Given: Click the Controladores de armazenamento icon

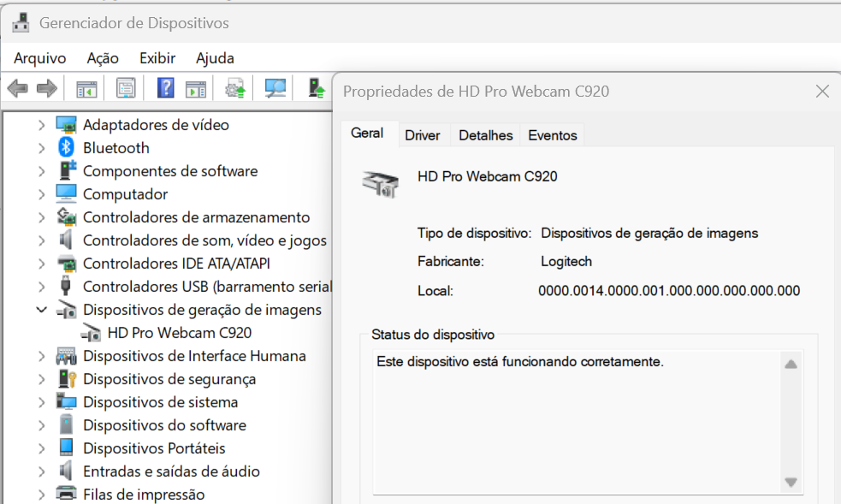Looking at the screenshot, I should click(66, 216).
